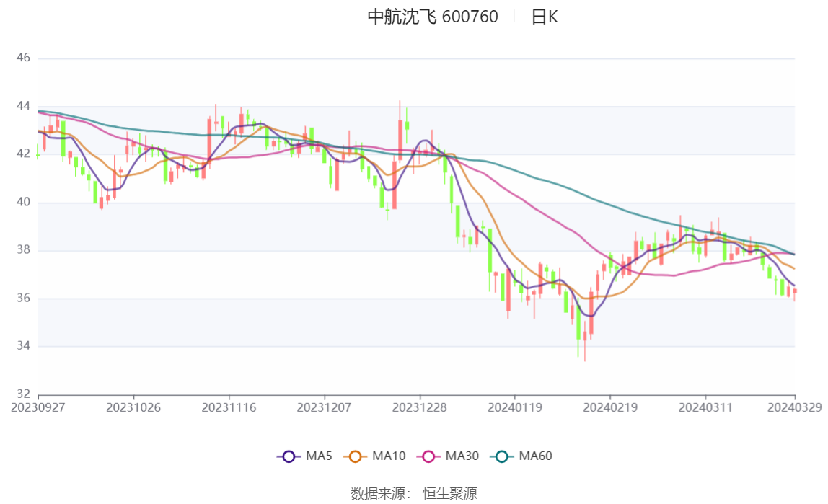Click the 20230927 date on x-axis
This screenshot has width=828, height=504.
(38, 407)
